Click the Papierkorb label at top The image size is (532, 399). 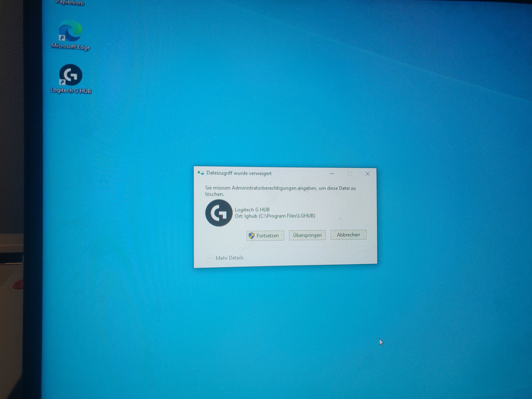[x=70, y=3]
